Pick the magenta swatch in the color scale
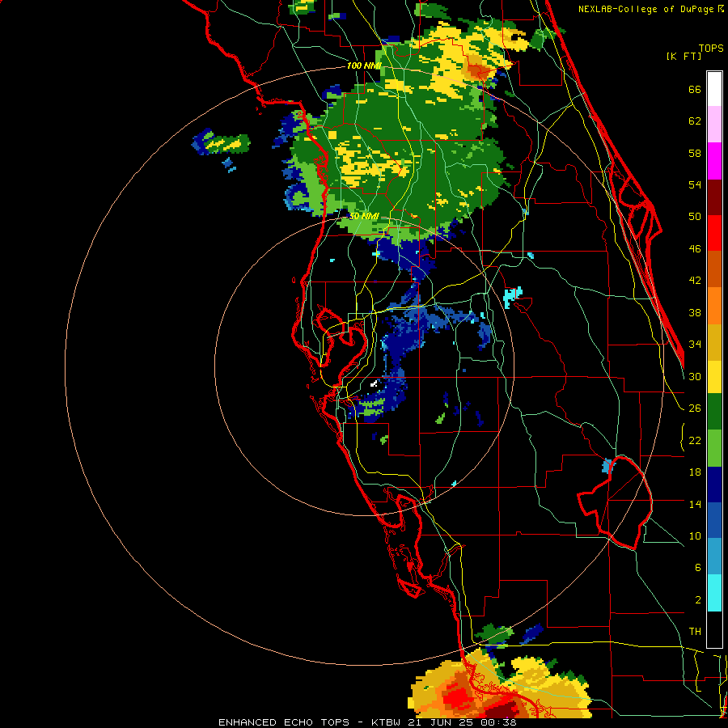The height and width of the screenshot is (728, 728). pyautogui.click(x=714, y=161)
